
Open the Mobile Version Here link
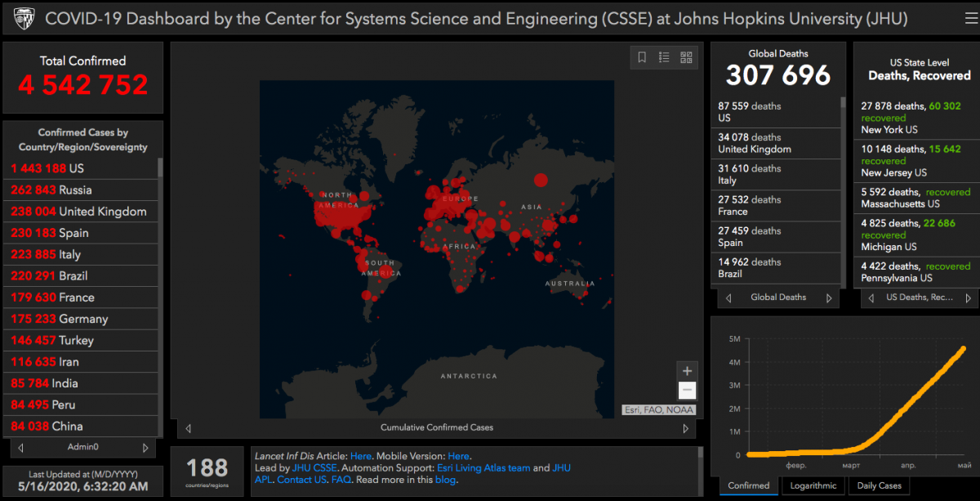pos(459,456)
